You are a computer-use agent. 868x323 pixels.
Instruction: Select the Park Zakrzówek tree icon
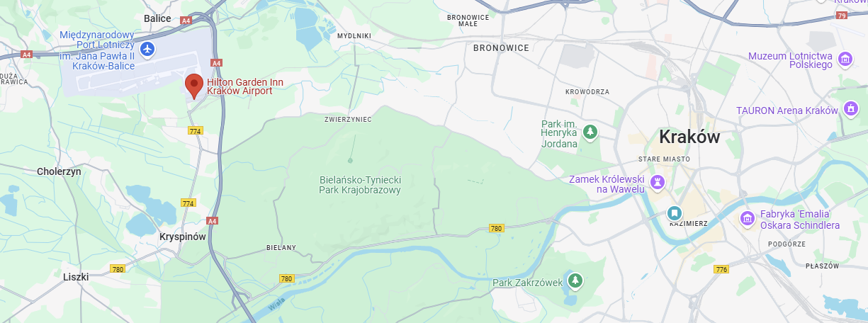(x=575, y=280)
